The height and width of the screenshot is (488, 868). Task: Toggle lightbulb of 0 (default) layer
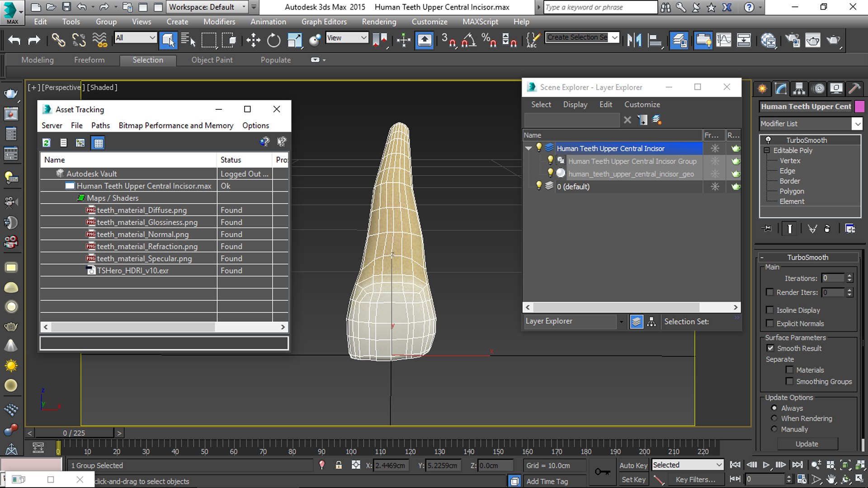538,186
